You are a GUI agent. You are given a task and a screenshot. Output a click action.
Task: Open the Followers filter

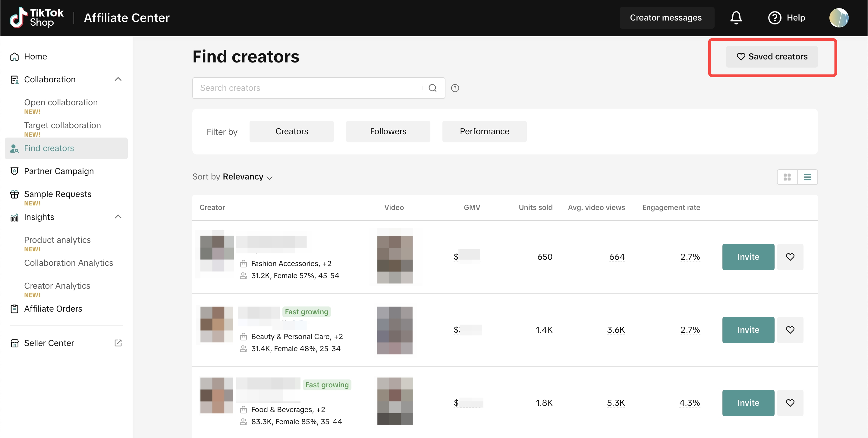point(388,132)
